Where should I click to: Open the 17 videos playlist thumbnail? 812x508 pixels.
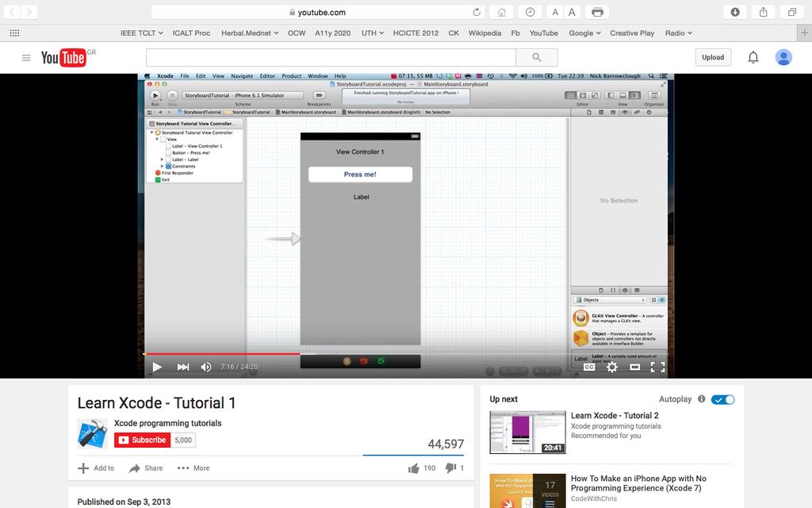tap(527, 491)
